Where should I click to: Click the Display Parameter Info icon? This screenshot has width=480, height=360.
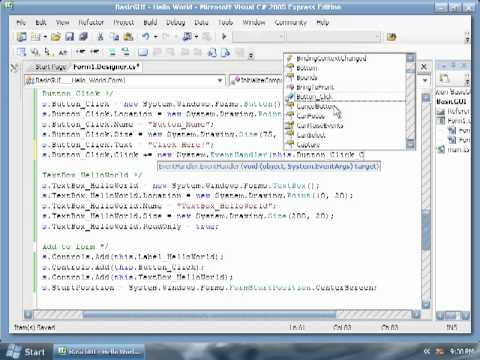(x=35, y=52)
